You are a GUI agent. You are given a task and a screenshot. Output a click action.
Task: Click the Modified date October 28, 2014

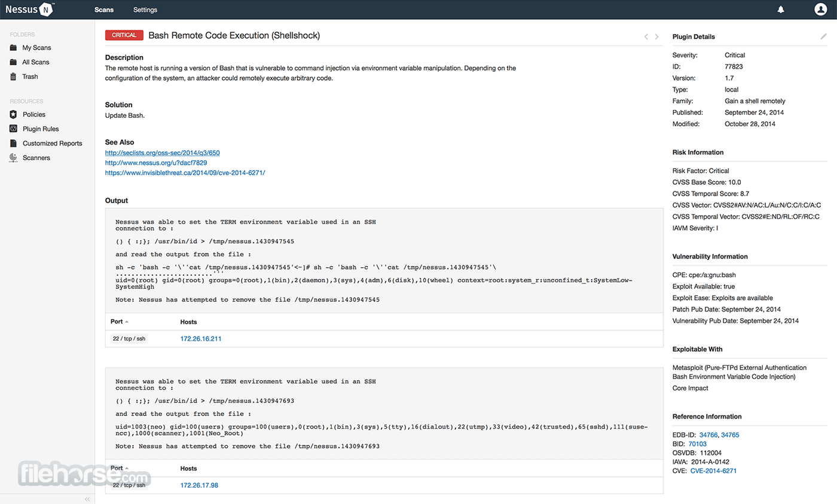(750, 124)
